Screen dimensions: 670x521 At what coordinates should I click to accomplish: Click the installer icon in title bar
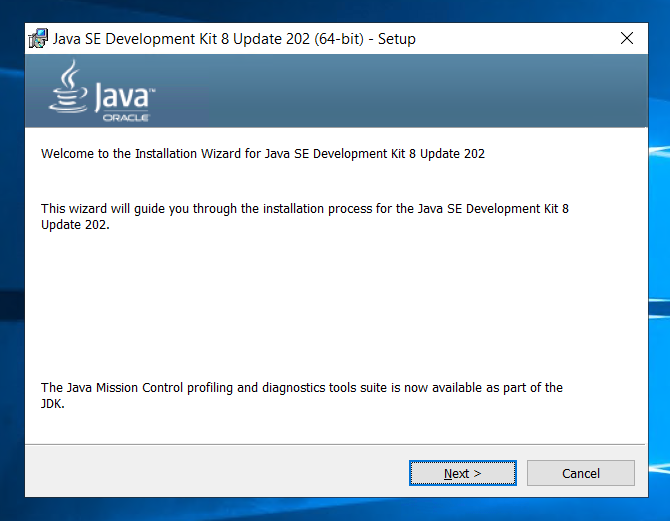38,38
